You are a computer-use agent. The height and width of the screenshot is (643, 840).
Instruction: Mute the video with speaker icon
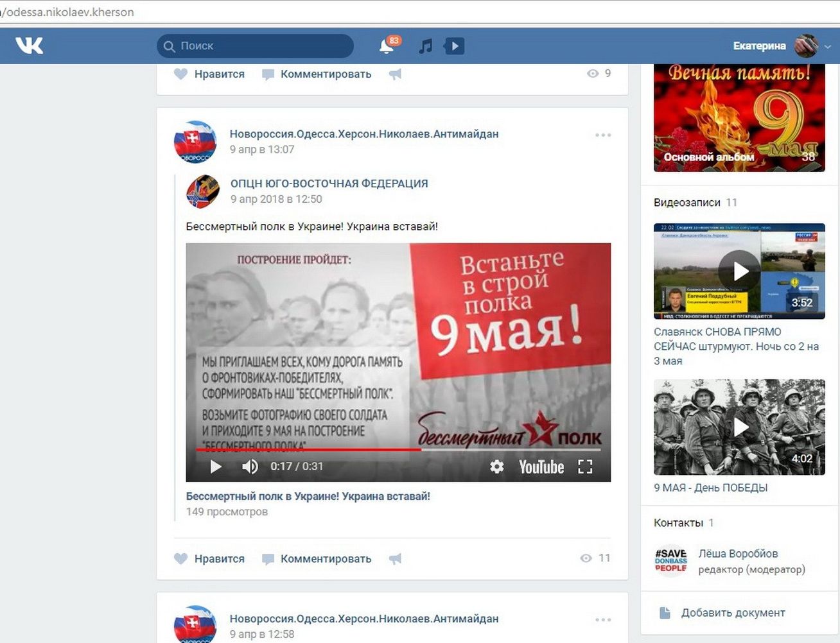tap(250, 467)
